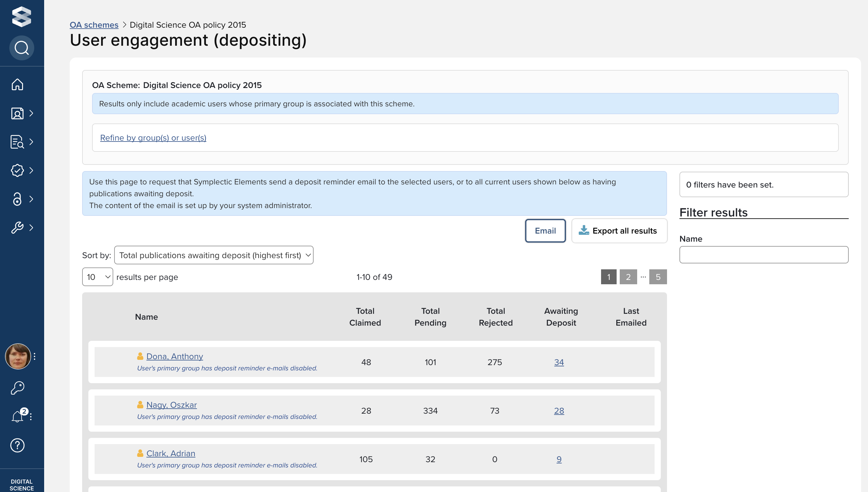Jump to results page 5

click(658, 277)
